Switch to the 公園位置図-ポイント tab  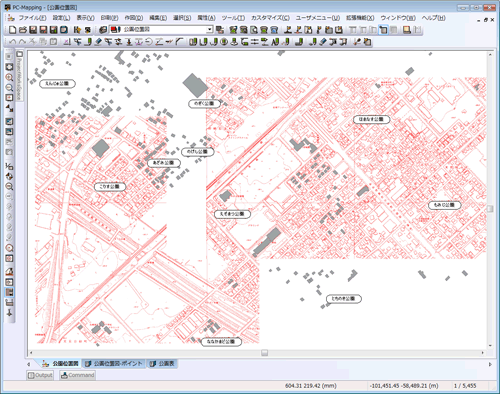[x=113, y=364]
